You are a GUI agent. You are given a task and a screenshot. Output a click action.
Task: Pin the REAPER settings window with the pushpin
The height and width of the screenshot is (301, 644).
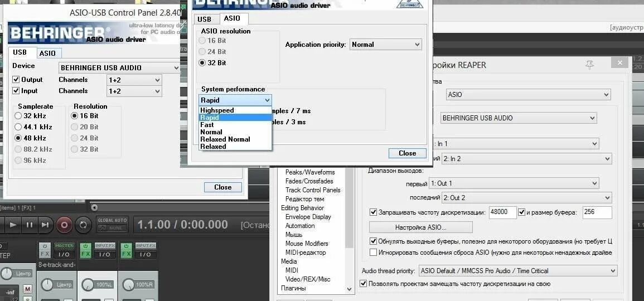[x=590, y=65]
